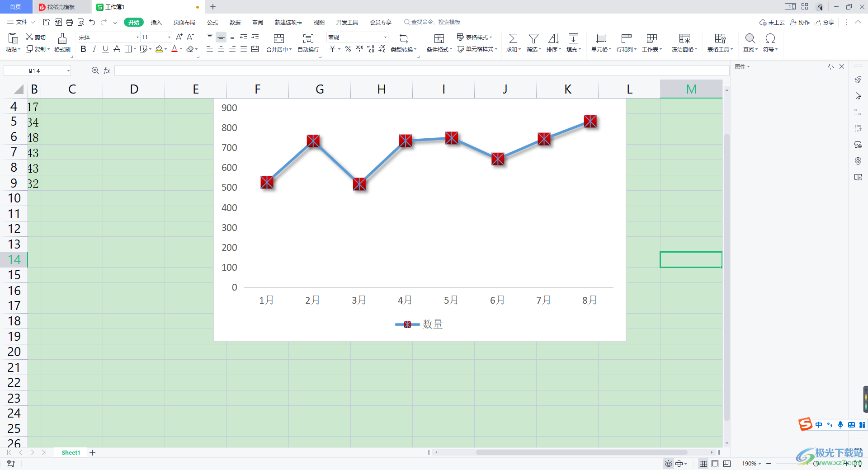Expand the fill color dropdown arrow

(x=166, y=49)
